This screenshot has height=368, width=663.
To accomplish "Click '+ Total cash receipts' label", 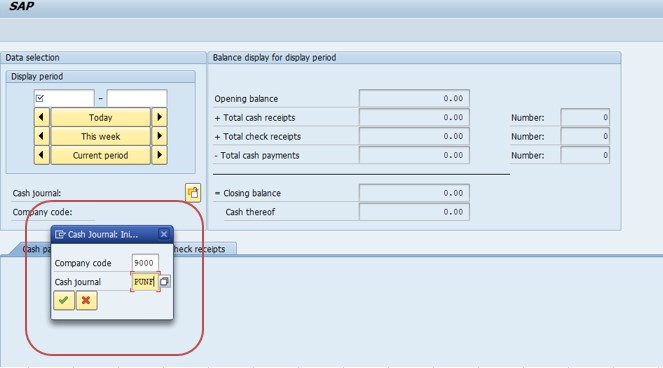I will (255, 118).
